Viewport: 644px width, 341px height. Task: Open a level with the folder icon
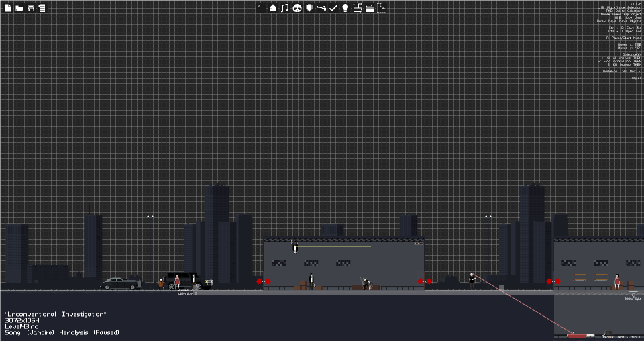click(19, 8)
